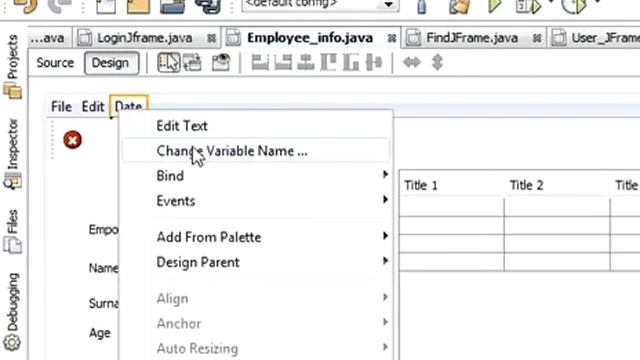The width and height of the screenshot is (640, 360).
Task: Choose Edit Text from context menu
Action: [256, 126]
